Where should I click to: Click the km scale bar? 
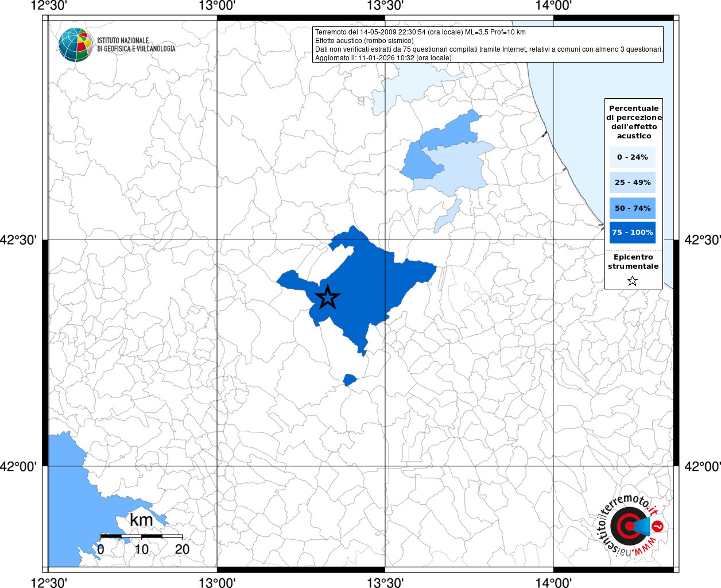pos(141,536)
